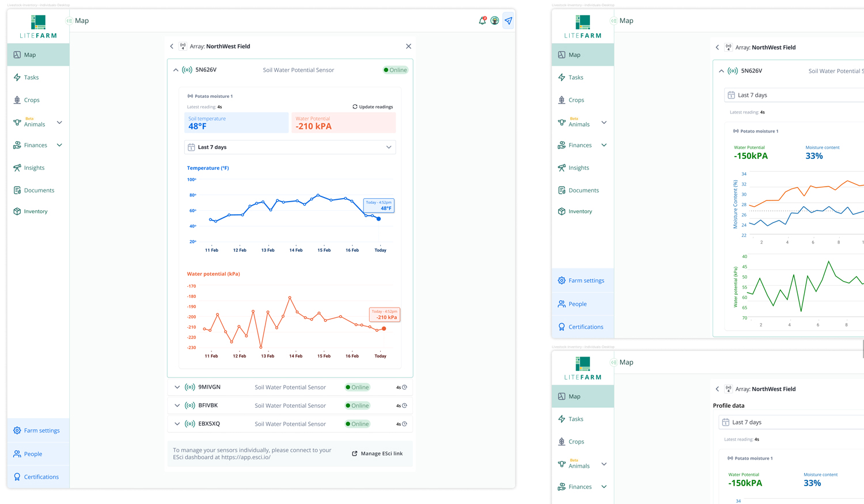Screen dimensions: 864x504
Task: Click People icon in main sidebar
Action: pos(17,454)
